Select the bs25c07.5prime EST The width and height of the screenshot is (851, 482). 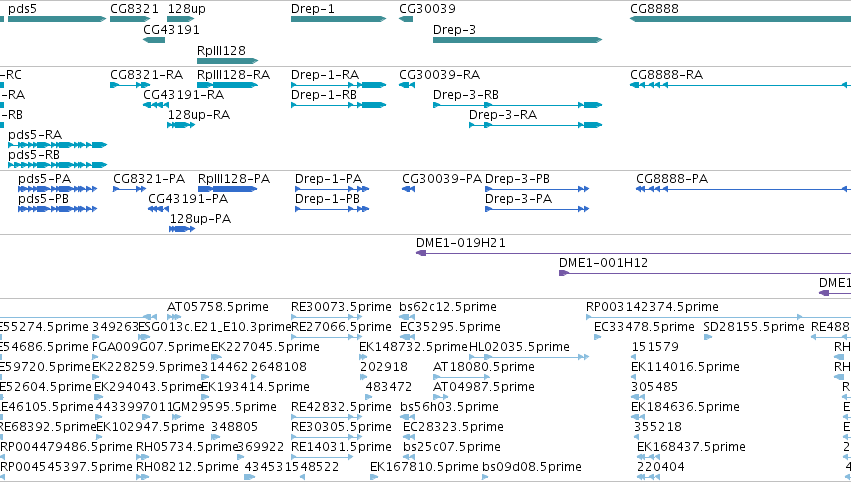(x=407, y=457)
